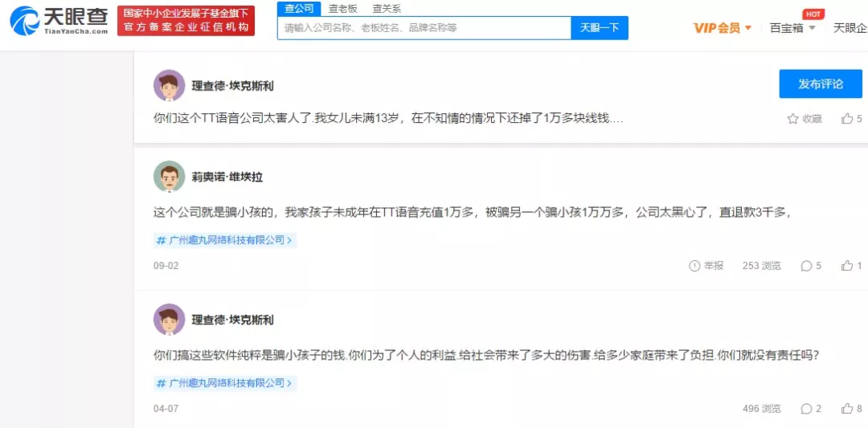Screen dimensions: 868x428
Task: Click the 天眼一下 search button
Action: (x=600, y=28)
